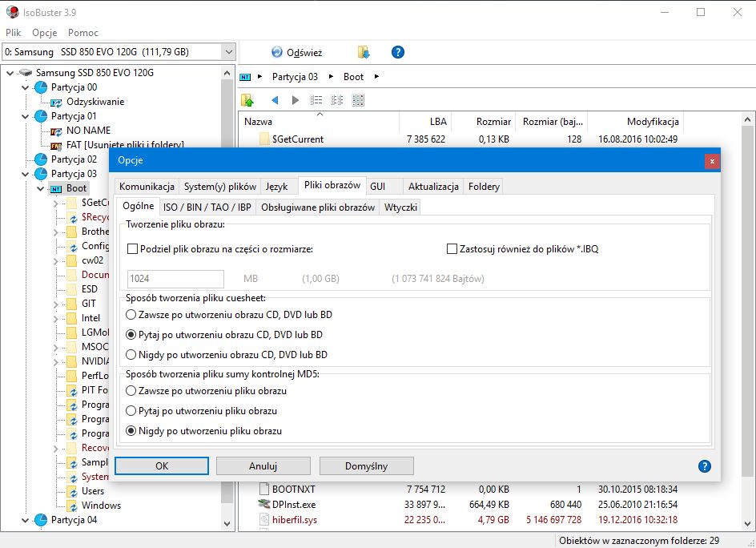Collapse Partycja 03 node

(26, 174)
